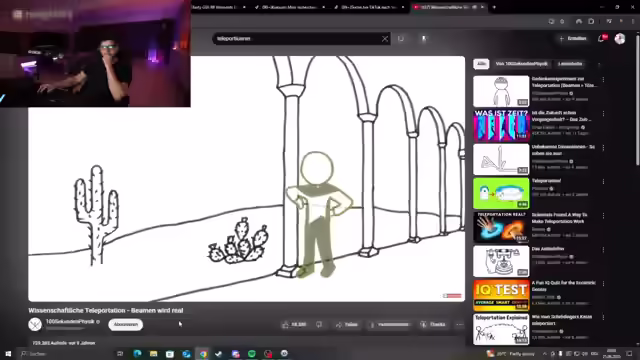Click the dislike thumbs-down icon
The image size is (640, 360).
[319, 324]
